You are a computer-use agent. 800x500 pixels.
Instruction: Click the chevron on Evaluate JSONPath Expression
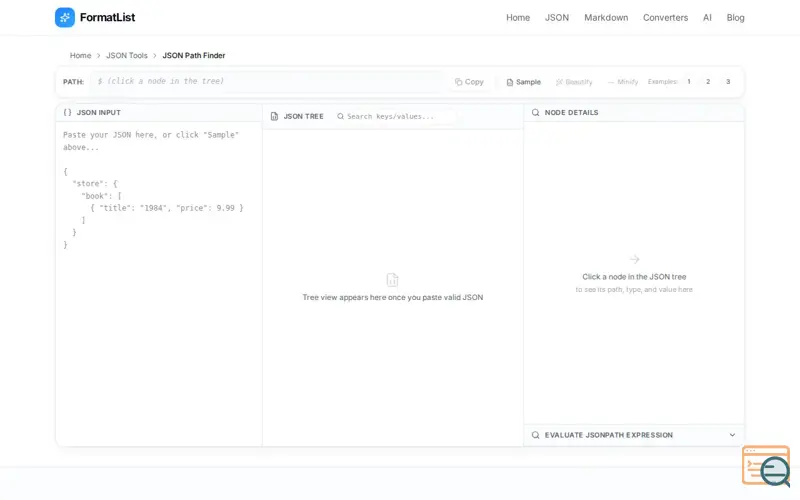(732, 435)
